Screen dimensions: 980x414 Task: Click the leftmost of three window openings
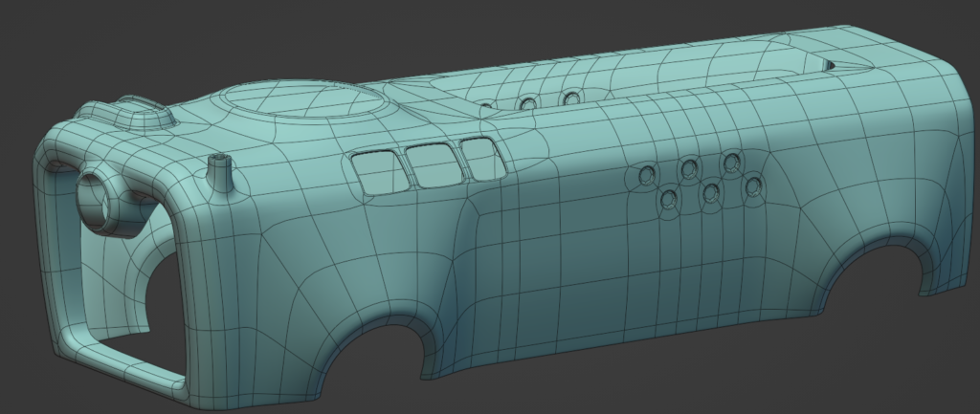pos(378,170)
